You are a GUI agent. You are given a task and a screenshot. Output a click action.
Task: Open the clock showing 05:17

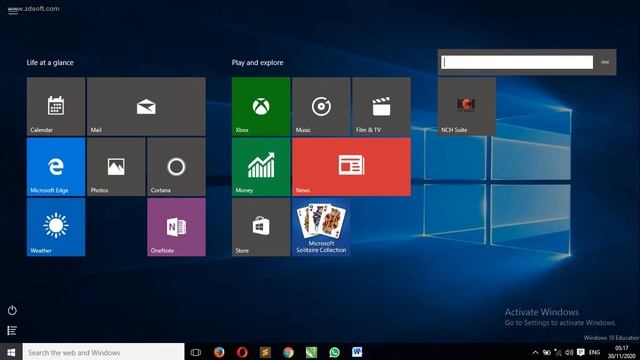point(622,352)
